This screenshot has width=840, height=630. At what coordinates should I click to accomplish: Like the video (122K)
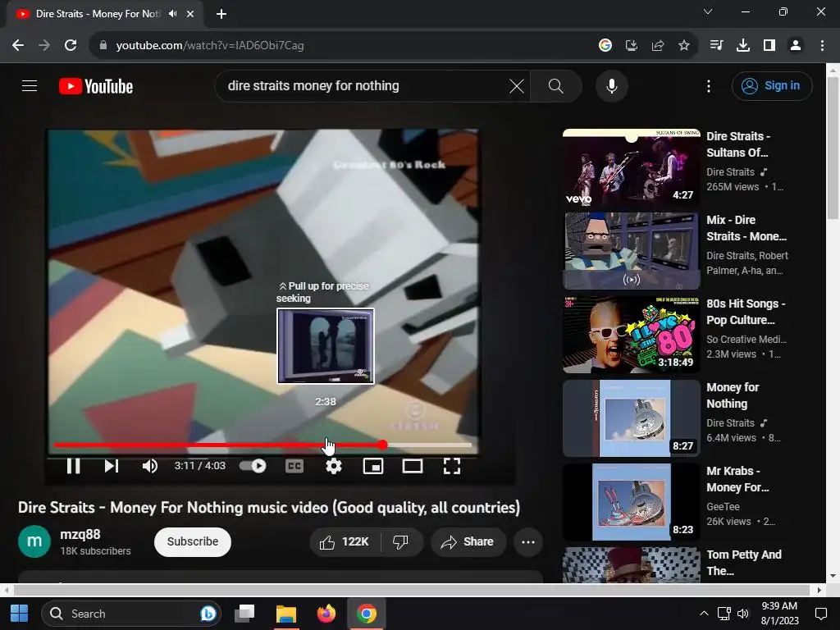(x=345, y=542)
